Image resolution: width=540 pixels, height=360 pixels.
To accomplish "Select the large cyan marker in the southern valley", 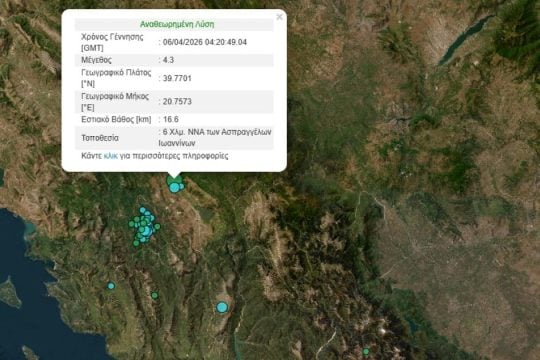I will click(222, 307).
